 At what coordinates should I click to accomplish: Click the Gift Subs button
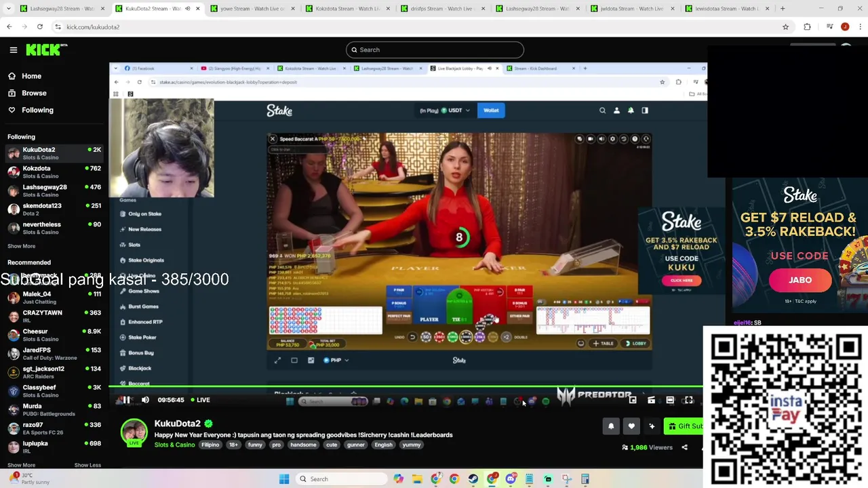(684, 426)
